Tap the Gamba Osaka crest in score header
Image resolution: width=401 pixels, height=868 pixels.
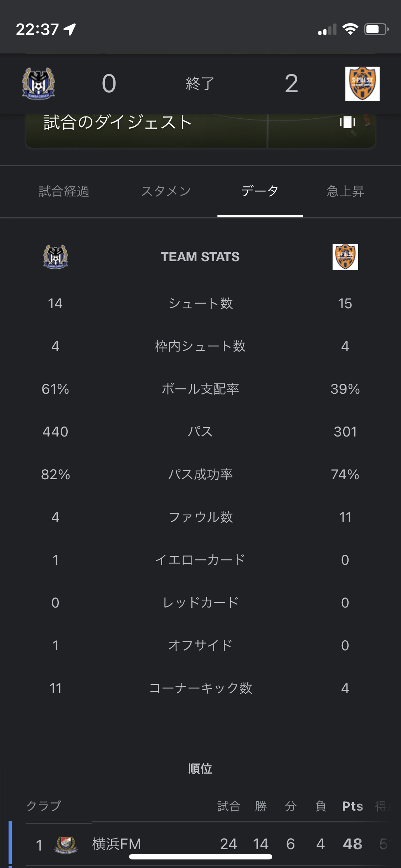pos(38,84)
